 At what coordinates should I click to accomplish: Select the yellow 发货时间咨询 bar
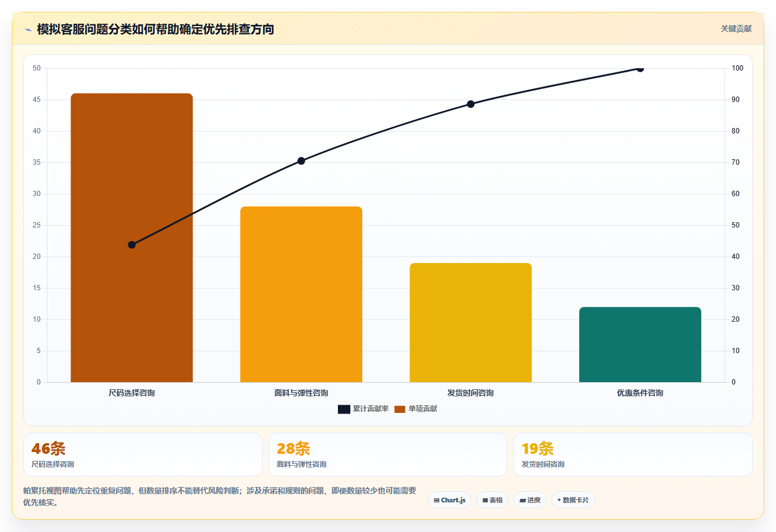[471, 322]
